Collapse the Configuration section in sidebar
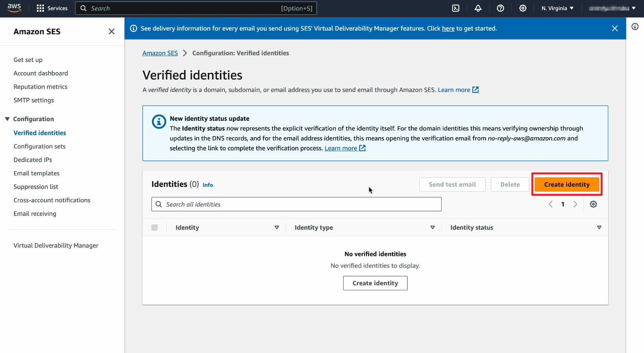This screenshot has width=644, height=353. pyautogui.click(x=7, y=119)
